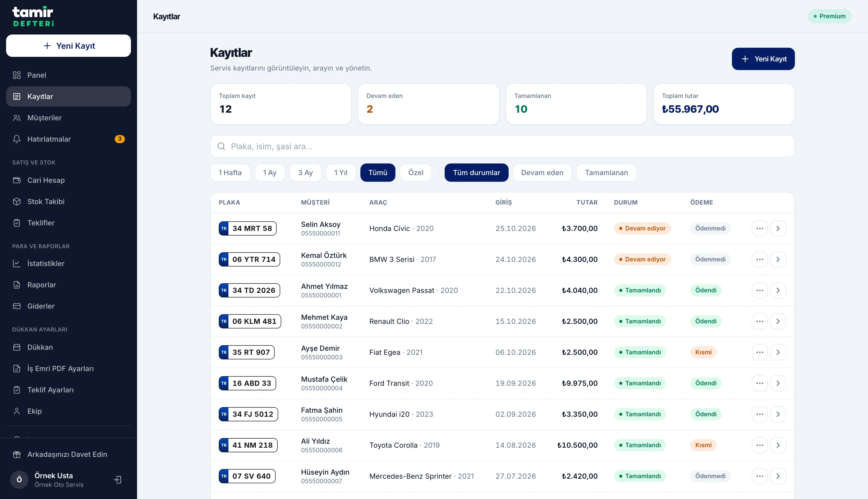
Task: Click the Toplam tutar summary card
Action: pos(724,104)
